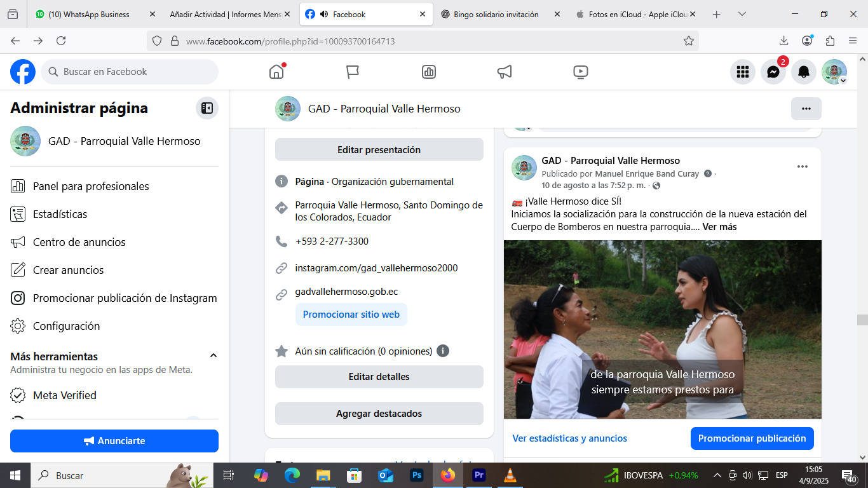The height and width of the screenshot is (488, 868).
Task: Open Firefox from the Windows taskbar
Action: pos(448,475)
